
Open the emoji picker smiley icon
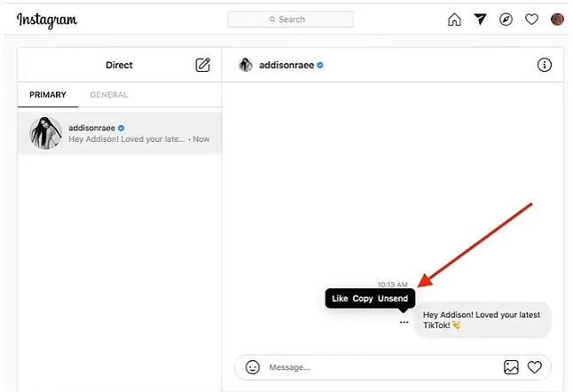click(253, 367)
